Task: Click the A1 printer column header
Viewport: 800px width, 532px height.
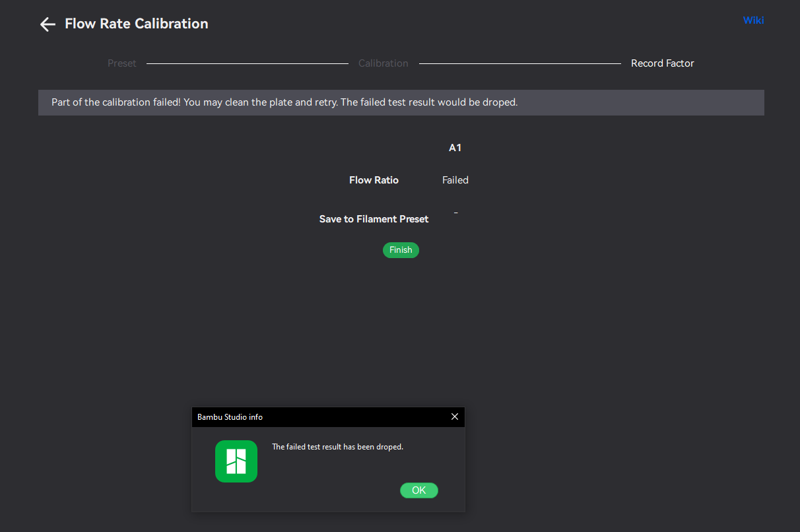Action: tap(455, 148)
